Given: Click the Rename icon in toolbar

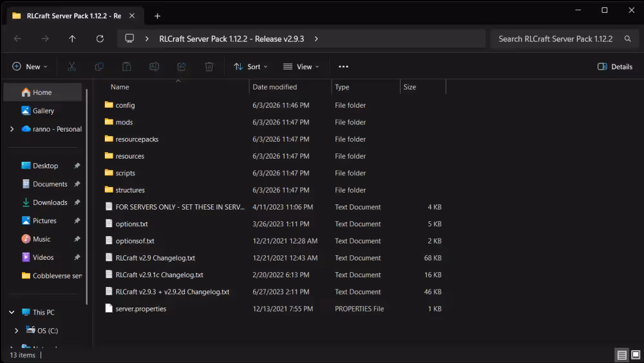Looking at the screenshot, I should coord(154,66).
